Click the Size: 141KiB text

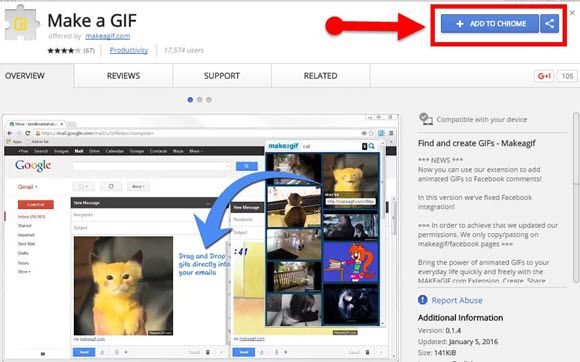(x=437, y=353)
